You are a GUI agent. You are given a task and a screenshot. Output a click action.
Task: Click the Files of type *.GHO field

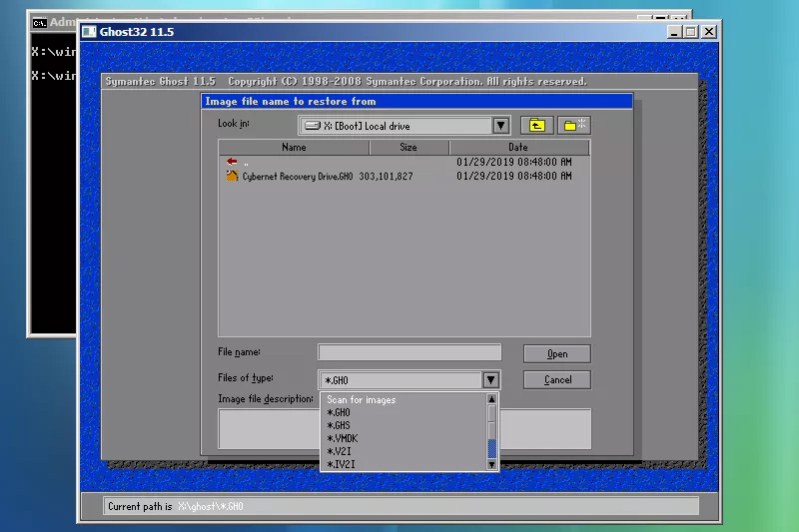[x=401, y=380]
